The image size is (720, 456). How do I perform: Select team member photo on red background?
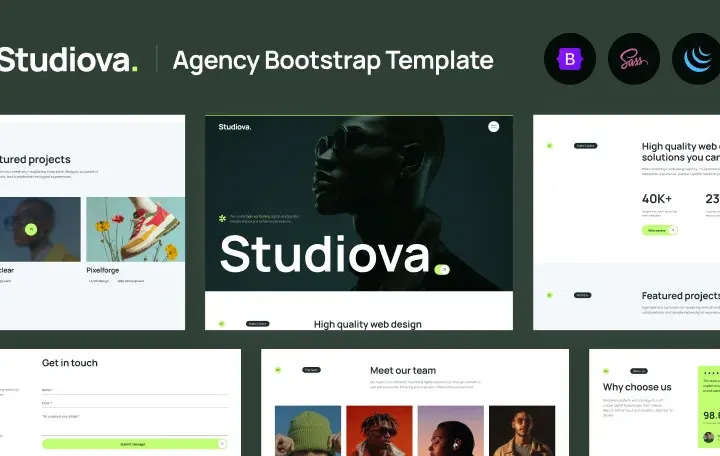(x=379, y=431)
